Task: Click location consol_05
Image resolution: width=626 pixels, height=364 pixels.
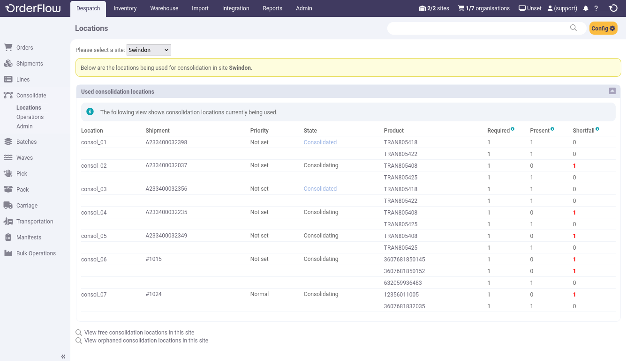Action: point(94,236)
